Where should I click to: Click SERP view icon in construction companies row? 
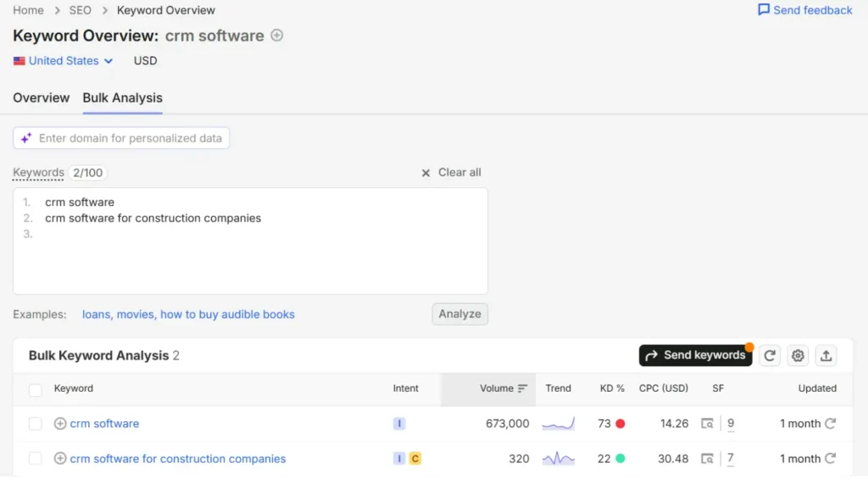[707, 459]
